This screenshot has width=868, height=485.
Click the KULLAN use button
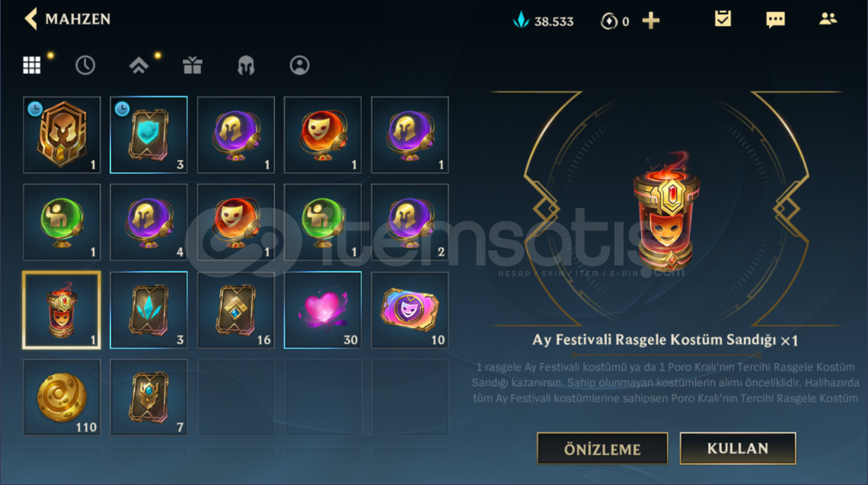(x=738, y=448)
